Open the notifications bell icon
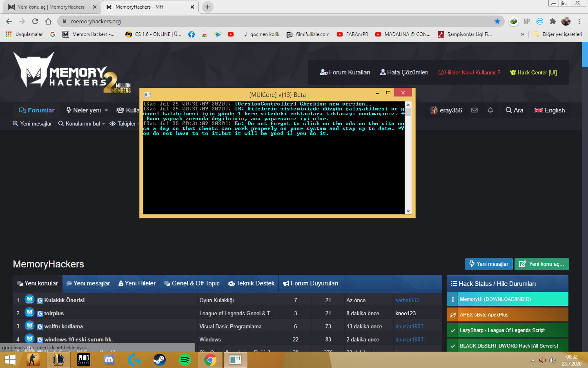 click(x=490, y=110)
